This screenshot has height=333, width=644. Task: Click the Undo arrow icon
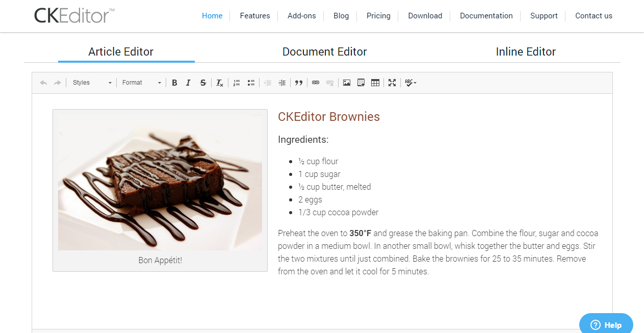tap(43, 83)
